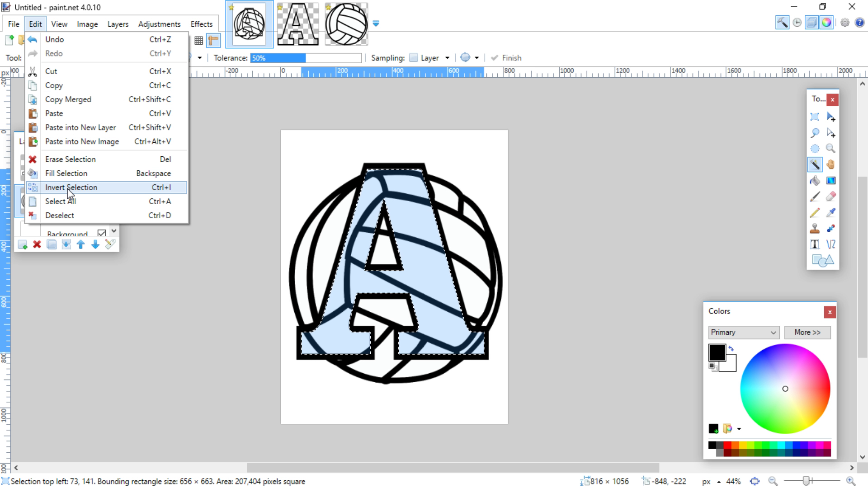The width and height of the screenshot is (868, 488).
Task: Click the Finish button
Action: click(x=506, y=58)
